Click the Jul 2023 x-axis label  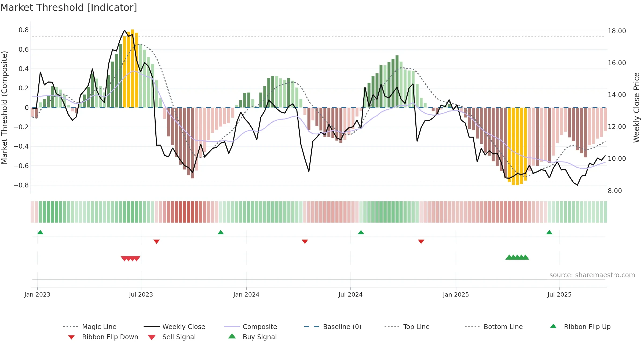point(141,294)
